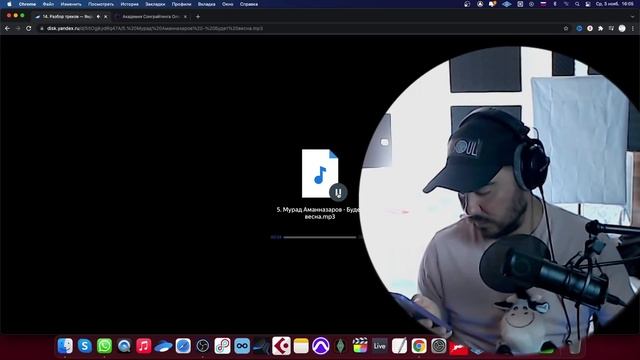Viewport: 640px width, 360px height.
Task: Open the Chrome extensions puzzle icon
Action: pos(600,29)
